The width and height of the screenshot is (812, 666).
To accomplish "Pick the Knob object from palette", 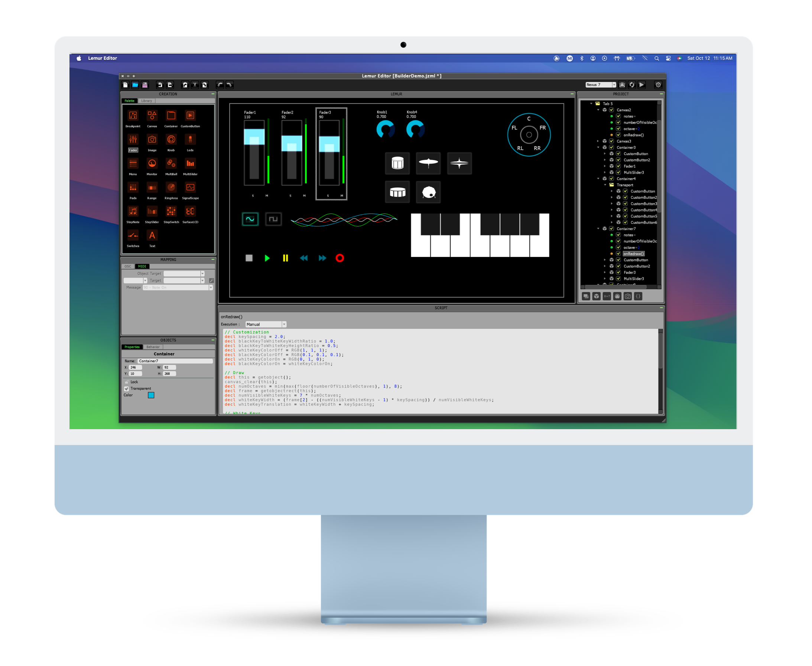I will 171,140.
